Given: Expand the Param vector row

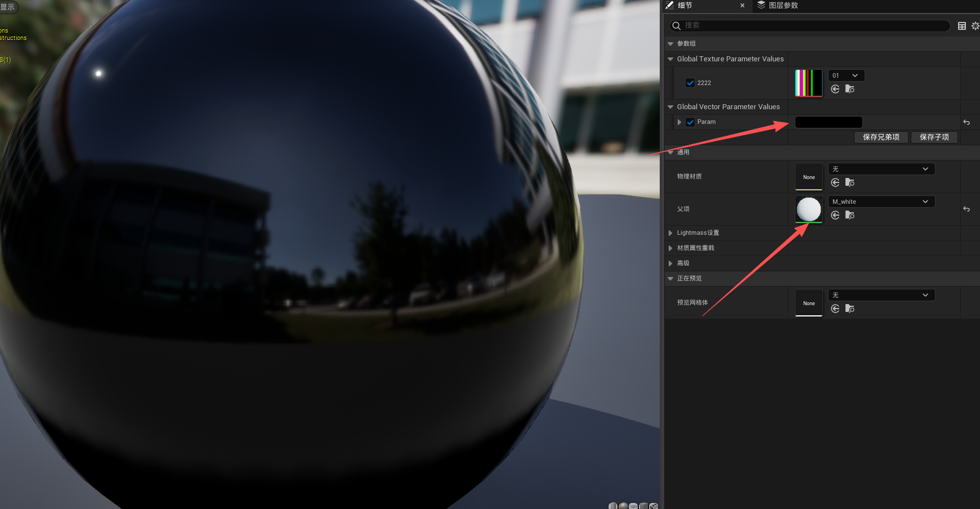Looking at the screenshot, I should coord(679,122).
